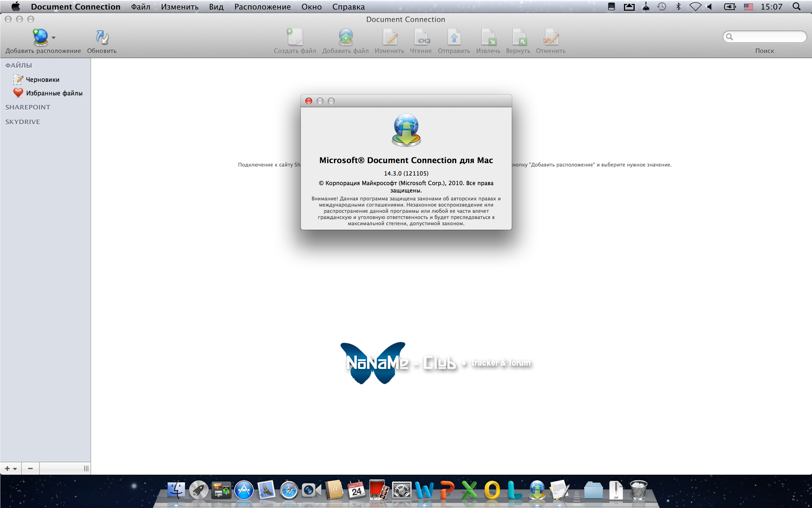Image resolution: width=812 pixels, height=508 pixels.
Task: Open the plus dropdown at sidebar bottom
Action: pos(11,468)
